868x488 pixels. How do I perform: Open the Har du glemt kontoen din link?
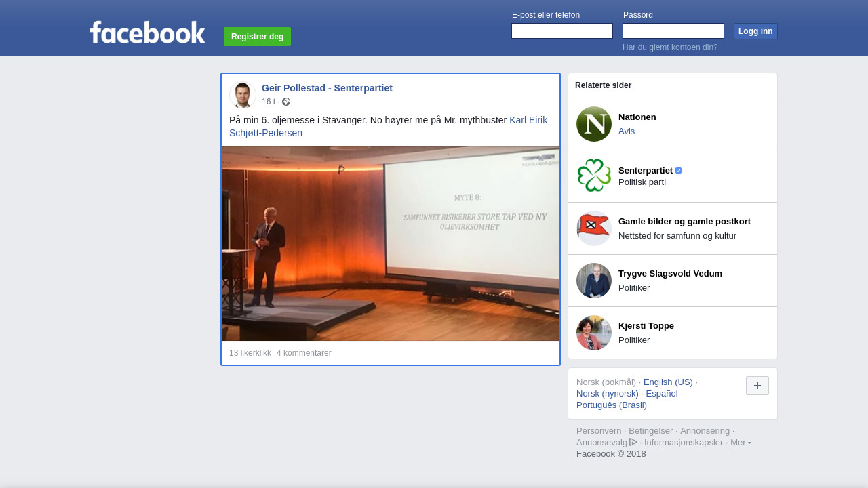pyautogui.click(x=670, y=47)
